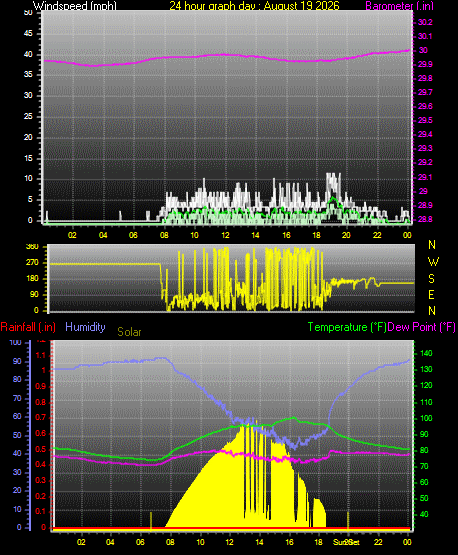This screenshot has width=458, height=555.
Task: Click the '60' tick on the blue humidity axis
Action: 17,416
